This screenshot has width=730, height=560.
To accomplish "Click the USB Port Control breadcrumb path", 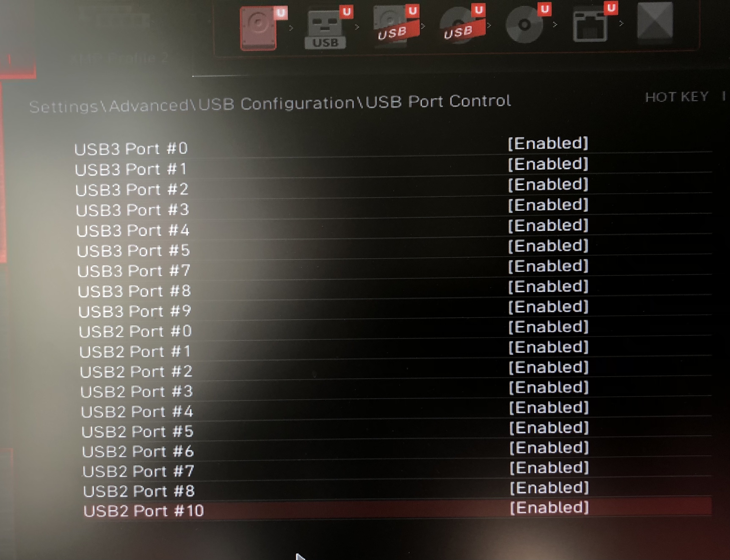I will click(270, 104).
